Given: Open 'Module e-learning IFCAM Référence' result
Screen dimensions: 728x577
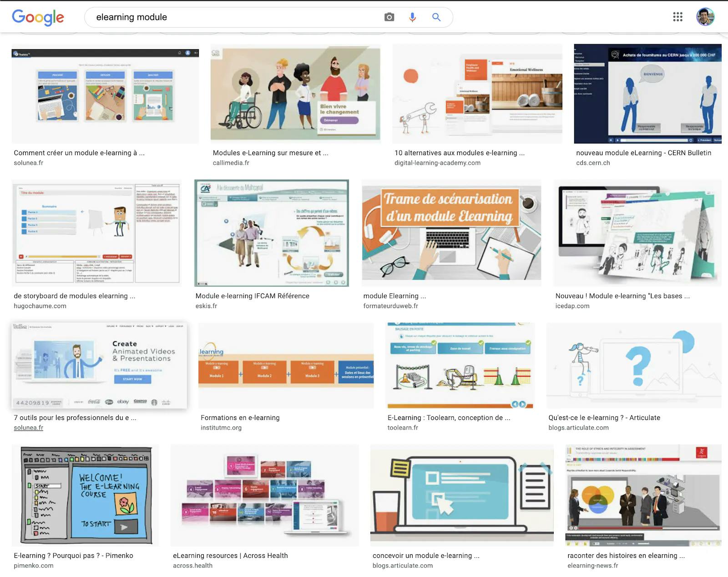Looking at the screenshot, I should [x=252, y=296].
